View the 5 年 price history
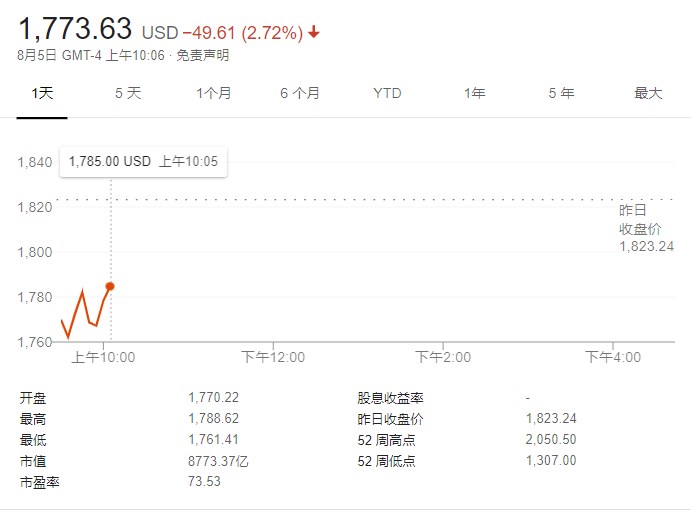The width and height of the screenshot is (691, 513). point(561,93)
